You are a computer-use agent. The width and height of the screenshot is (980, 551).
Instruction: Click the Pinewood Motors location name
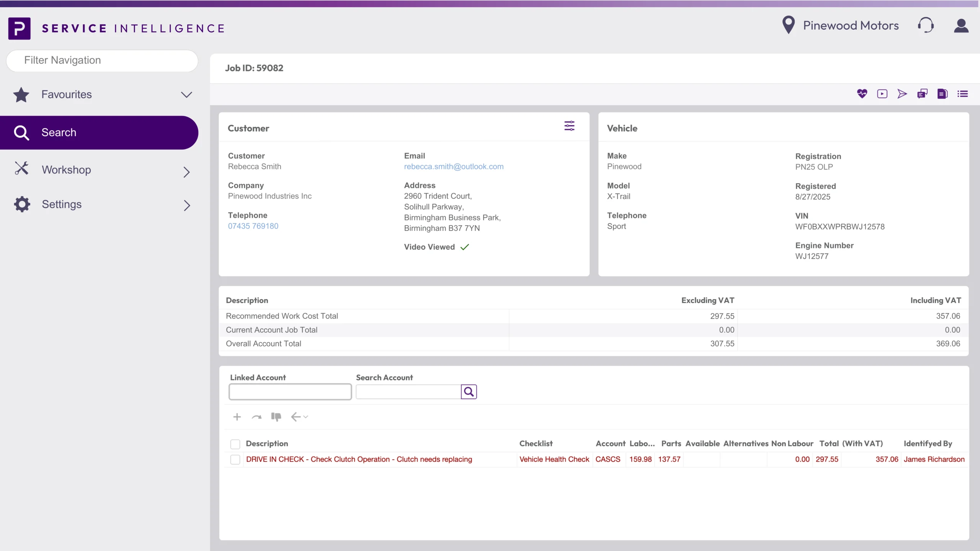click(851, 25)
